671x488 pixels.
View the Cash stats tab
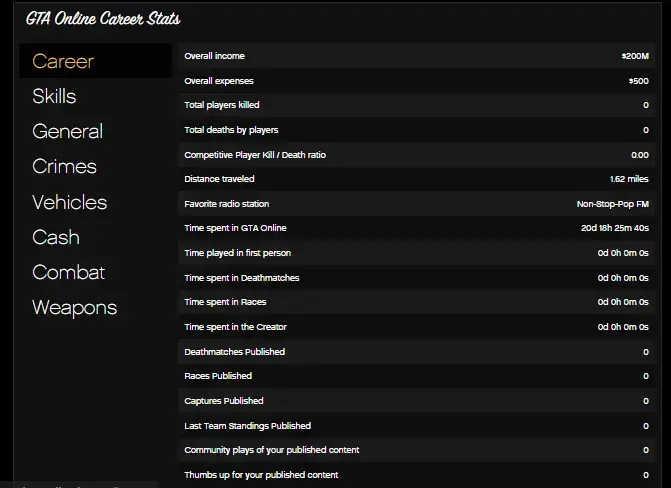(x=56, y=237)
